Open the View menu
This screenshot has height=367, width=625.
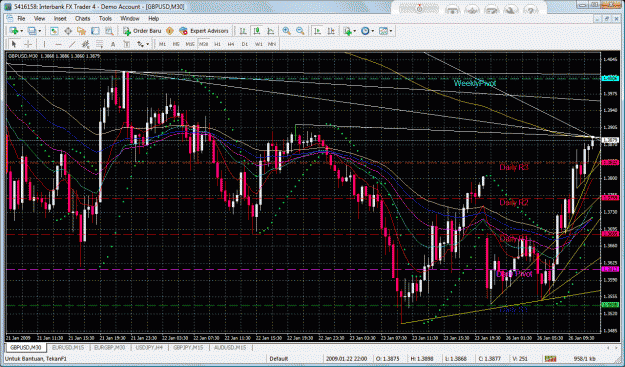coord(39,18)
